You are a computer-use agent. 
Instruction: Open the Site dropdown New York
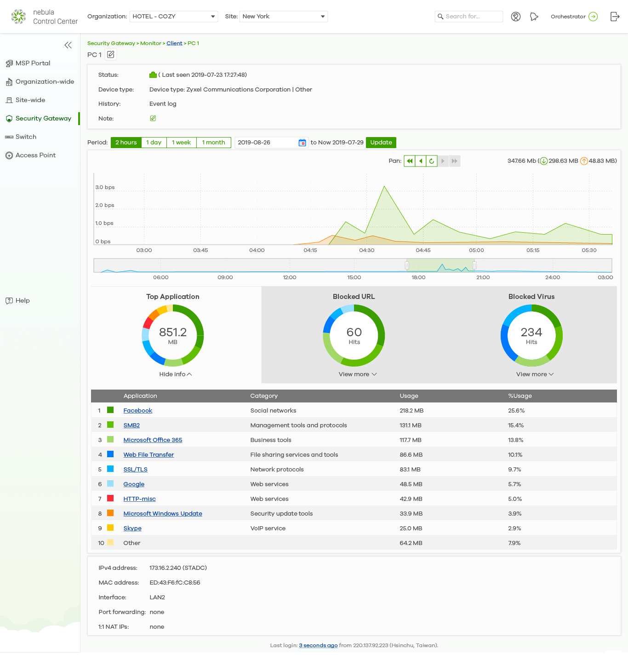click(284, 17)
